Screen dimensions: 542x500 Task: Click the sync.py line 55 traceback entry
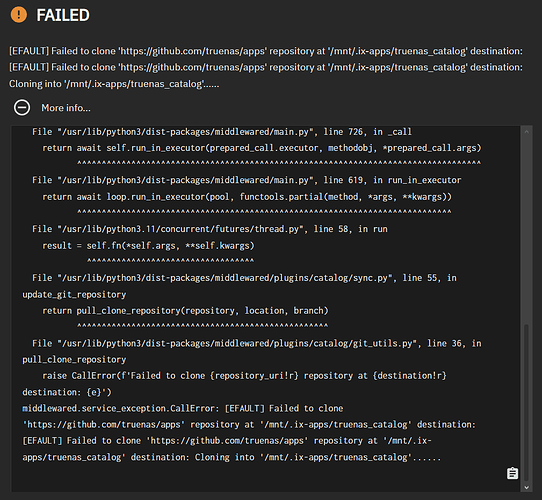click(240, 286)
